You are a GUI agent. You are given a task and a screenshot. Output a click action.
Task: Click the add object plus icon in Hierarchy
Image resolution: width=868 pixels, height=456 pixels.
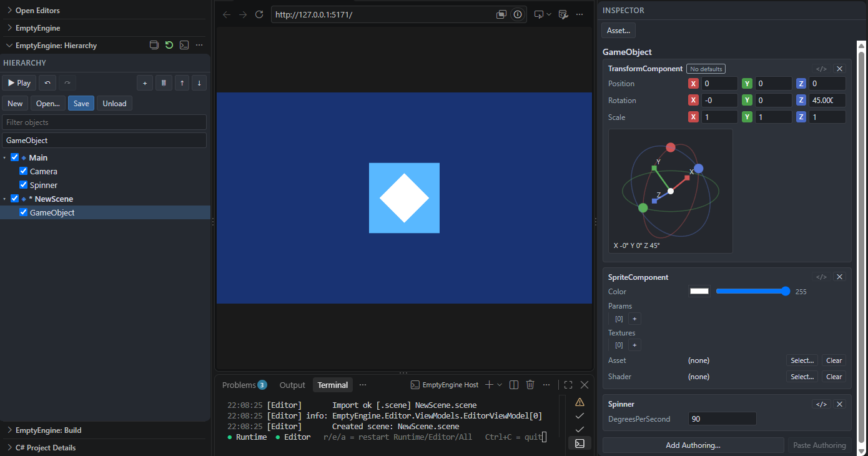coord(145,82)
